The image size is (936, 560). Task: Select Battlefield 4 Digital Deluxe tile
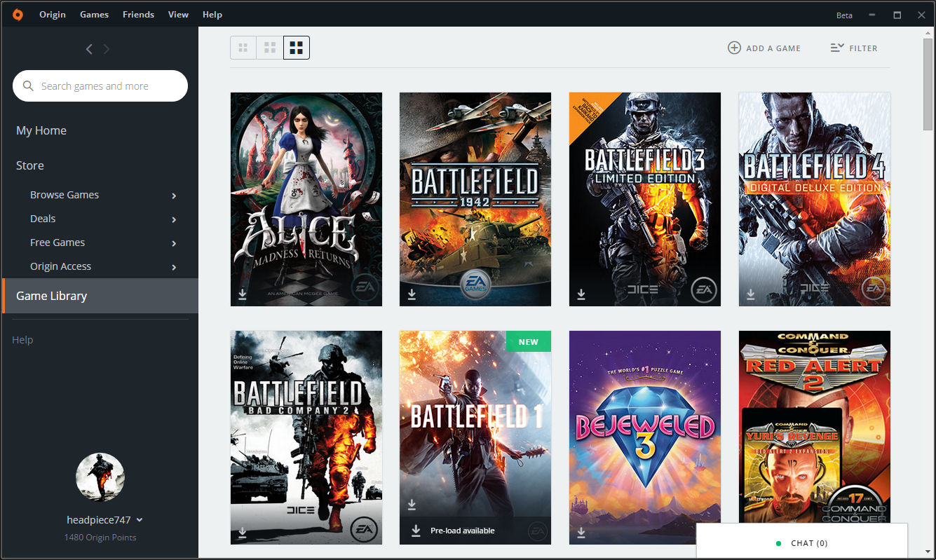[x=815, y=199]
